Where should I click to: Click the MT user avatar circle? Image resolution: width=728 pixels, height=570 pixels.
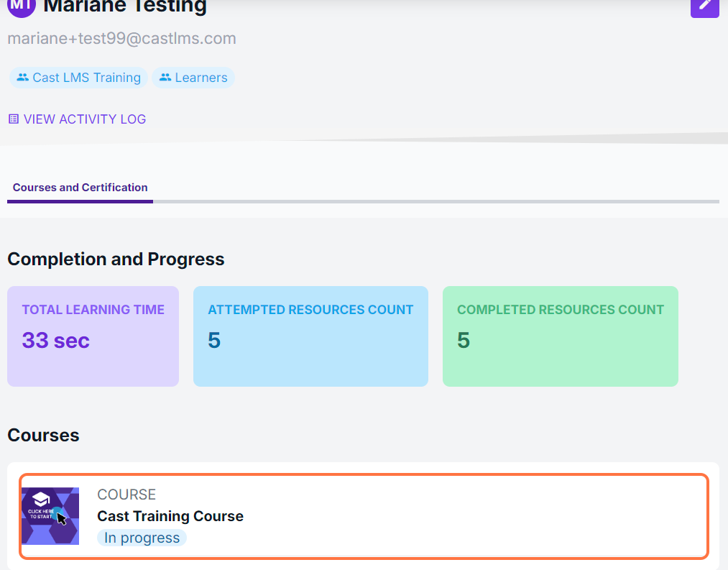21,6
